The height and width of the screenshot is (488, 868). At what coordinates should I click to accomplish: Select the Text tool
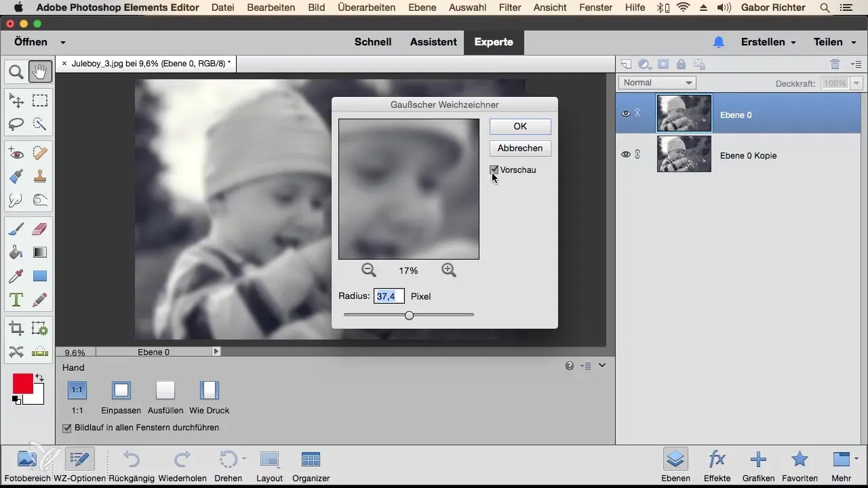pos(16,299)
